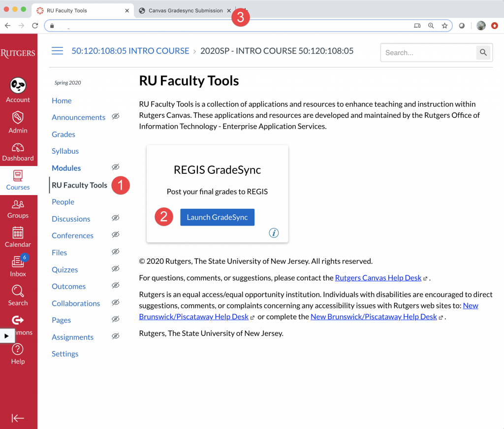Click hidden-eye icon beside Files
Image resolution: width=504 pixels, height=429 pixels.
click(x=115, y=252)
